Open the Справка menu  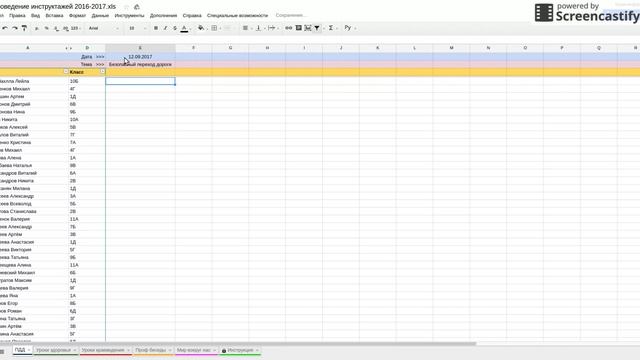(x=192, y=16)
